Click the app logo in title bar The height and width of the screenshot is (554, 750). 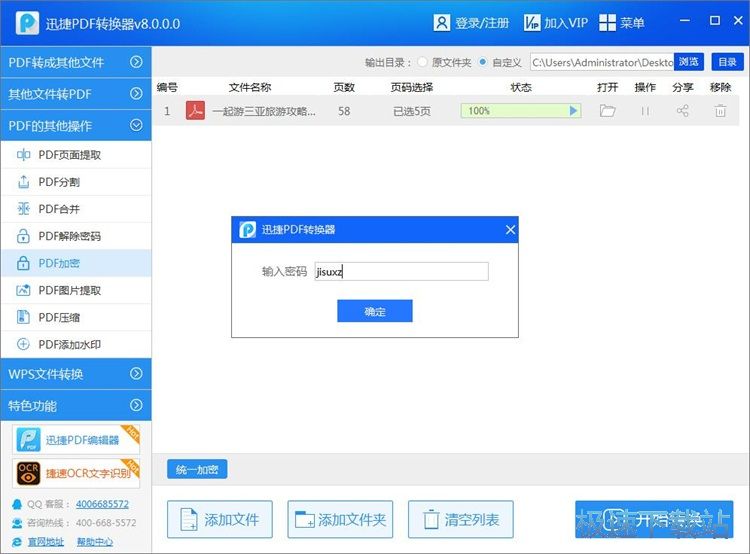point(27,23)
